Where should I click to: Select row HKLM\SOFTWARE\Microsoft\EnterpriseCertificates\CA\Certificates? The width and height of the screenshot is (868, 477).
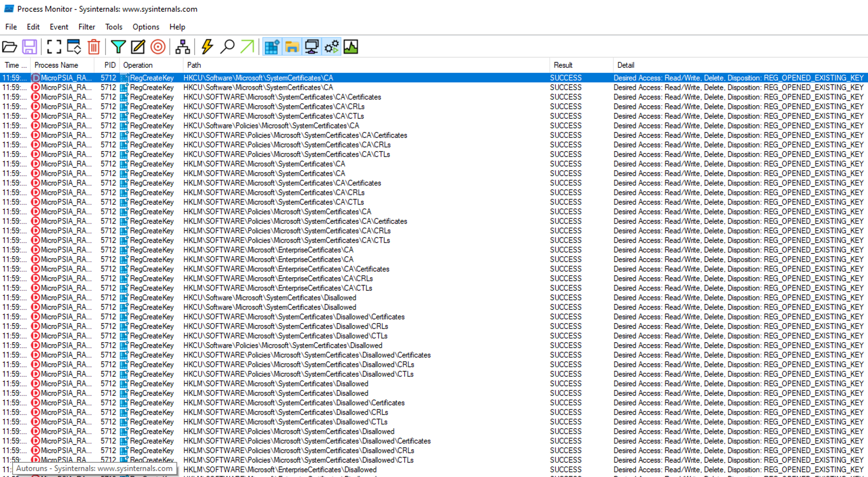434,269
